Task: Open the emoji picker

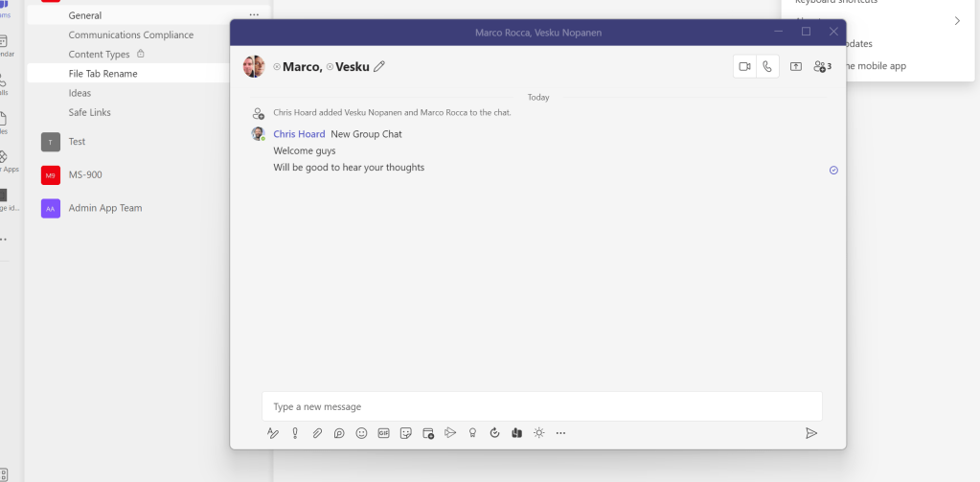Action: pyautogui.click(x=361, y=433)
